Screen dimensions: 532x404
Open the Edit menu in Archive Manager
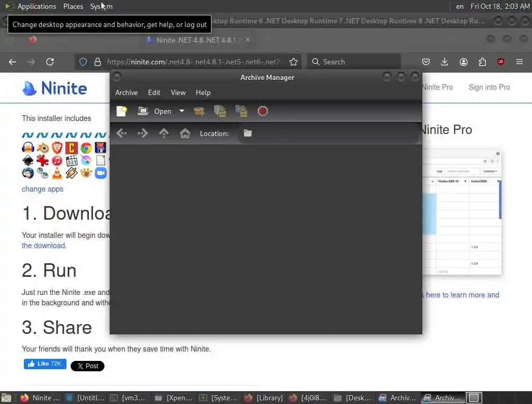pyautogui.click(x=154, y=92)
